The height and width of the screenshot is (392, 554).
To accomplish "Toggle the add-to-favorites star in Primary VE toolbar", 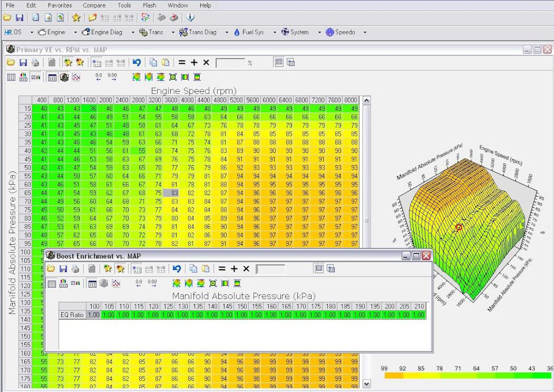I will (68, 62).
